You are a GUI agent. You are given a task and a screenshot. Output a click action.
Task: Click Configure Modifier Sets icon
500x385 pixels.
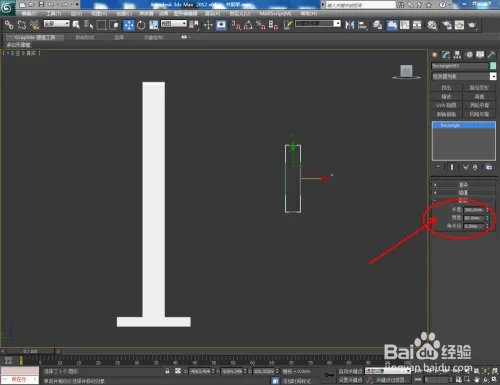point(489,167)
